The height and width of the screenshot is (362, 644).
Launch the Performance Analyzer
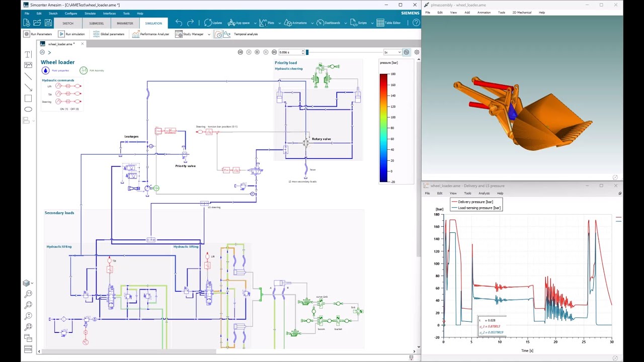pos(150,34)
